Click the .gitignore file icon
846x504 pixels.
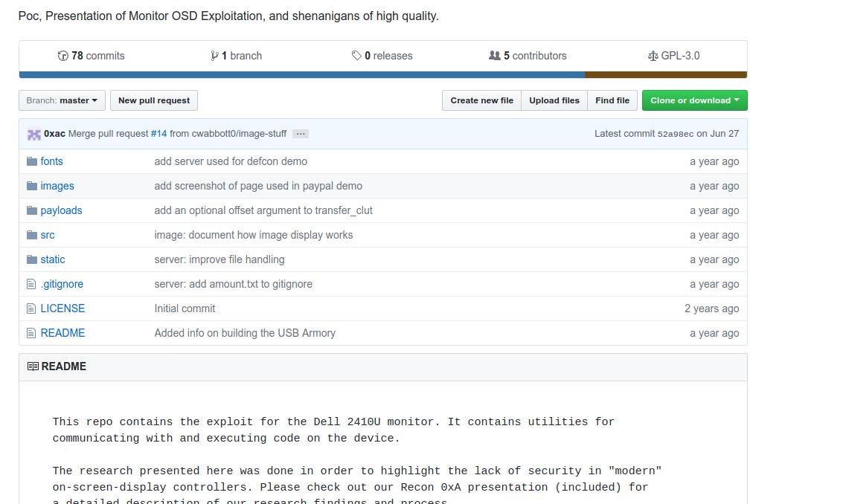(31, 284)
